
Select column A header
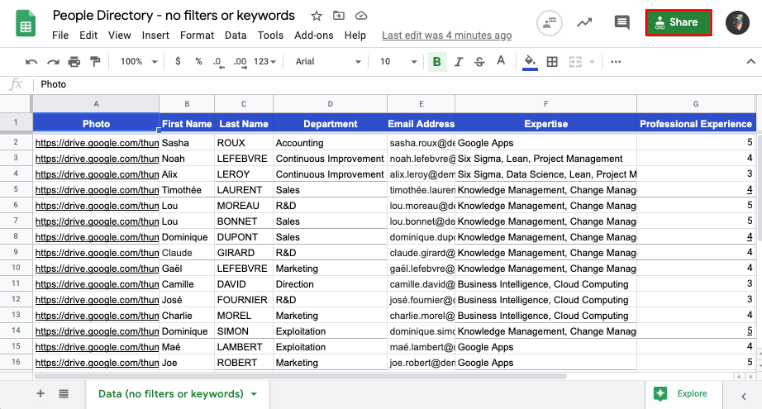tap(96, 104)
